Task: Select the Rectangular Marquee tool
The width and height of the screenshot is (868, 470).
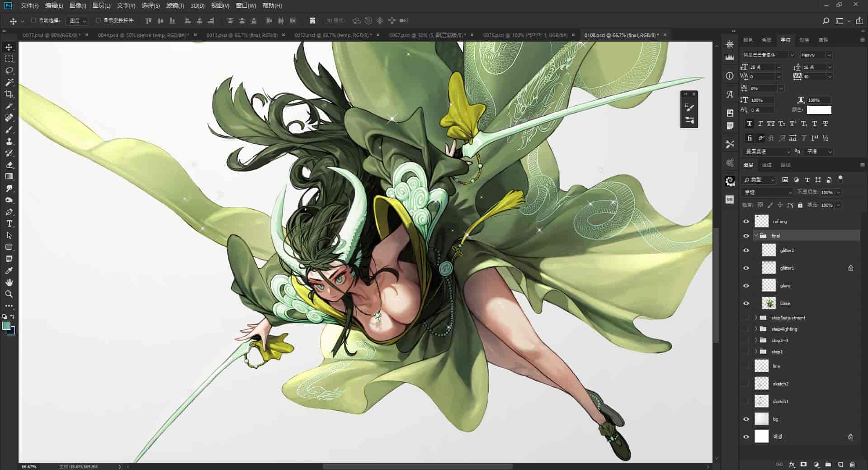Action: click(x=9, y=59)
